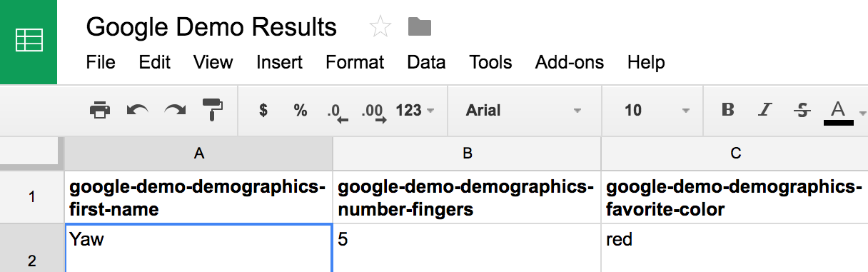This screenshot has width=868, height=272.
Task: Redo the last action
Action: pyautogui.click(x=175, y=110)
